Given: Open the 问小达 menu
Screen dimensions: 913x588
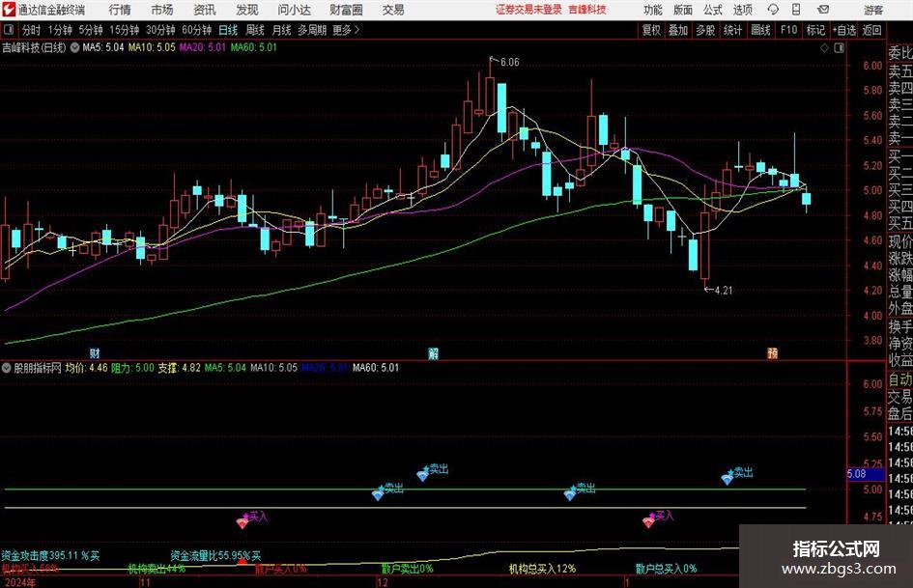Looking at the screenshot, I should 295,10.
